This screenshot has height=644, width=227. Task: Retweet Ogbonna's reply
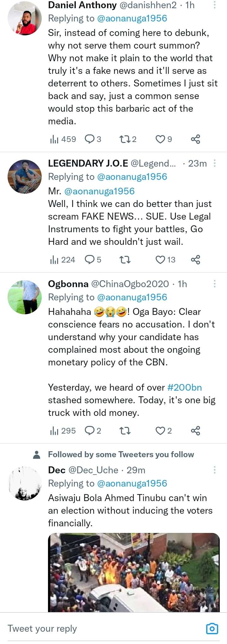(125, 431)
